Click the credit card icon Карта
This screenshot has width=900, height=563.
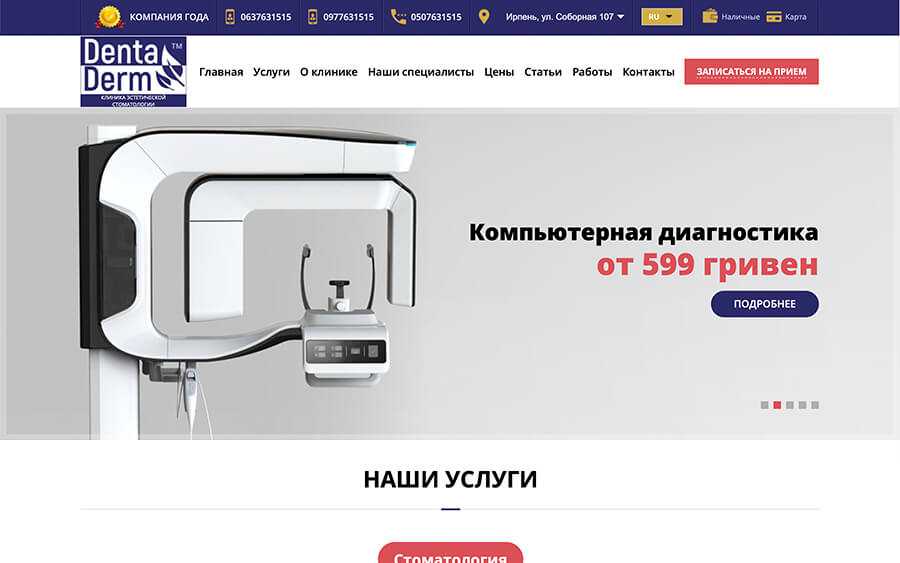774,17
